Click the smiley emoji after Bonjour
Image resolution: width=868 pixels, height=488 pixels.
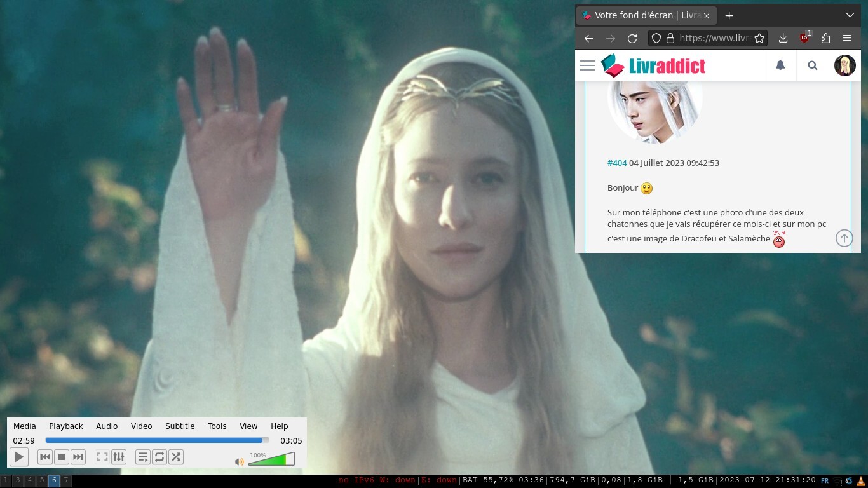646,188
